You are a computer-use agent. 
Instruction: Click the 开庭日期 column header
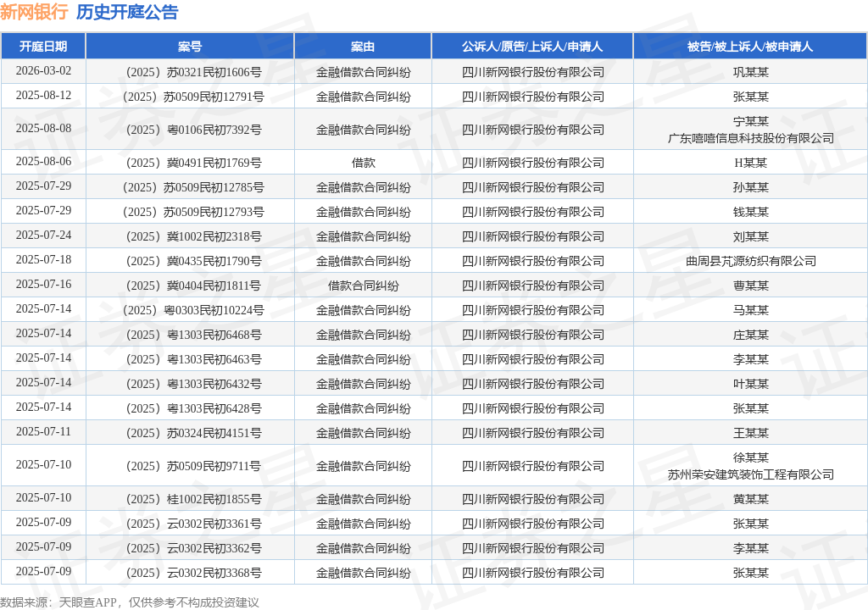pyautogui.click(x=43, y=47)
